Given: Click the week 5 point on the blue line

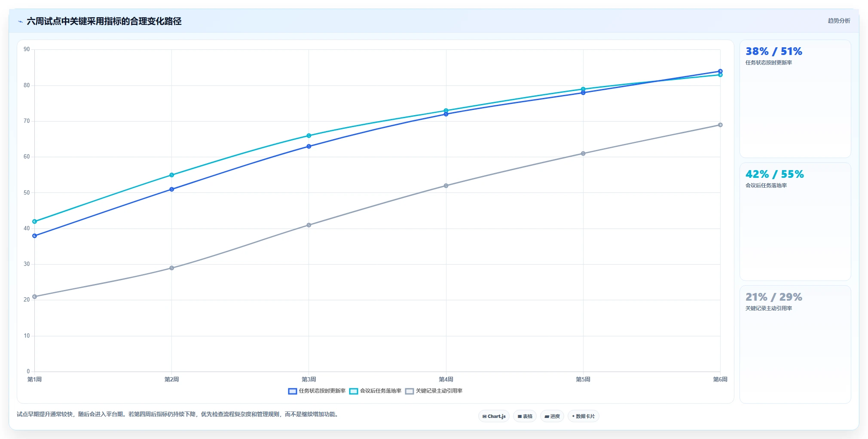Looking at the screenshot, I should [x=583, y=93].
